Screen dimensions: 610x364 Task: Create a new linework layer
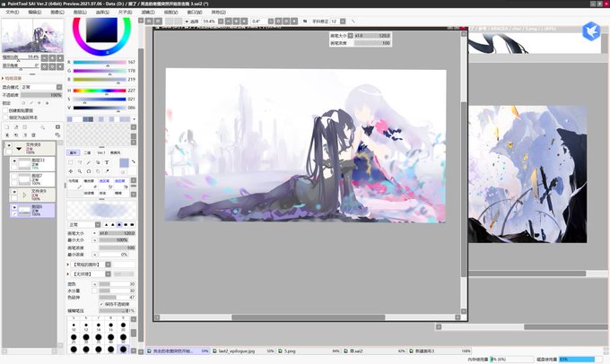[16, 127]
